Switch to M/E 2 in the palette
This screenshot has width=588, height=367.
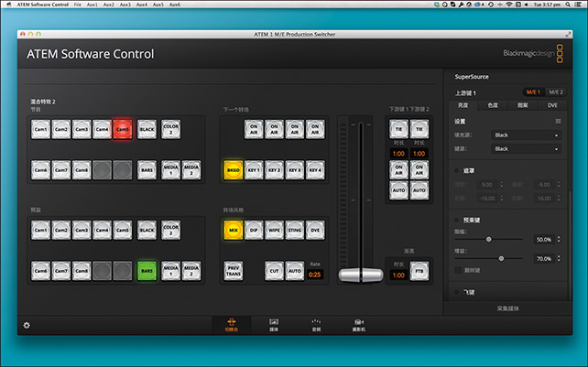pyautogui.click(x=555, y=92)
